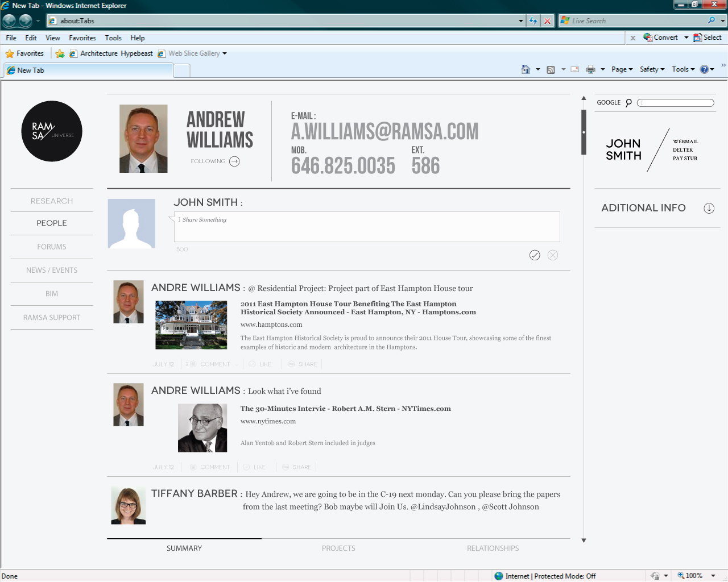Click Like on the NYTimes post

coord(254,467)
